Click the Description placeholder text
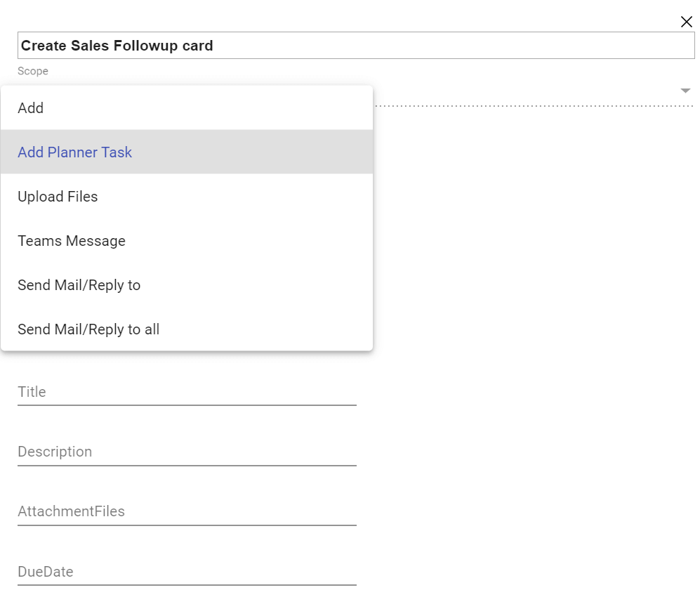 click(x=55, y=452)
